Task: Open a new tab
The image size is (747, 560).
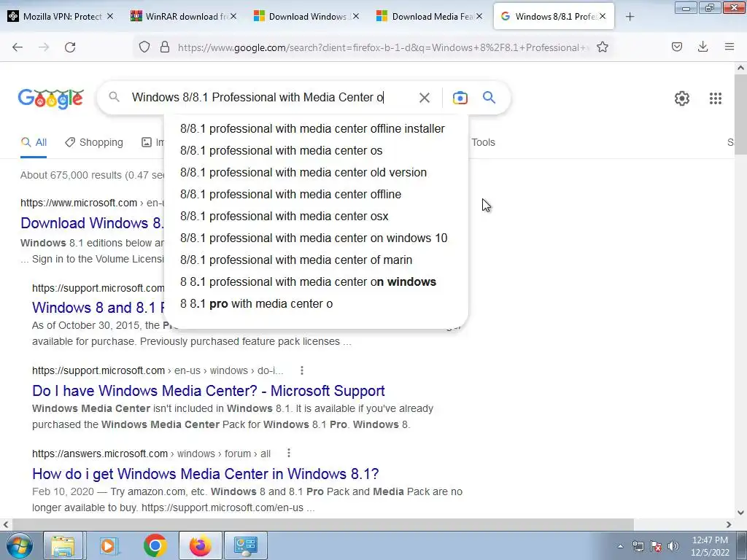Action: tap(630, 17)
